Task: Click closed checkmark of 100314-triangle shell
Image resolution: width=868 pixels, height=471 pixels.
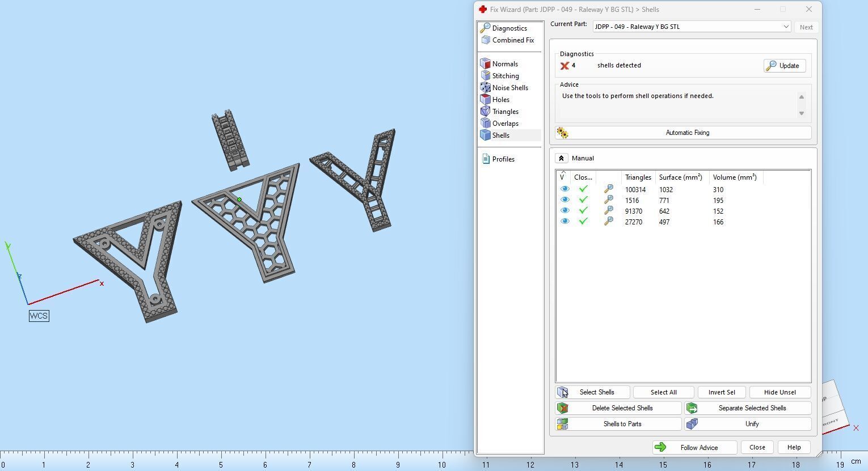Action: pos(583,189)
